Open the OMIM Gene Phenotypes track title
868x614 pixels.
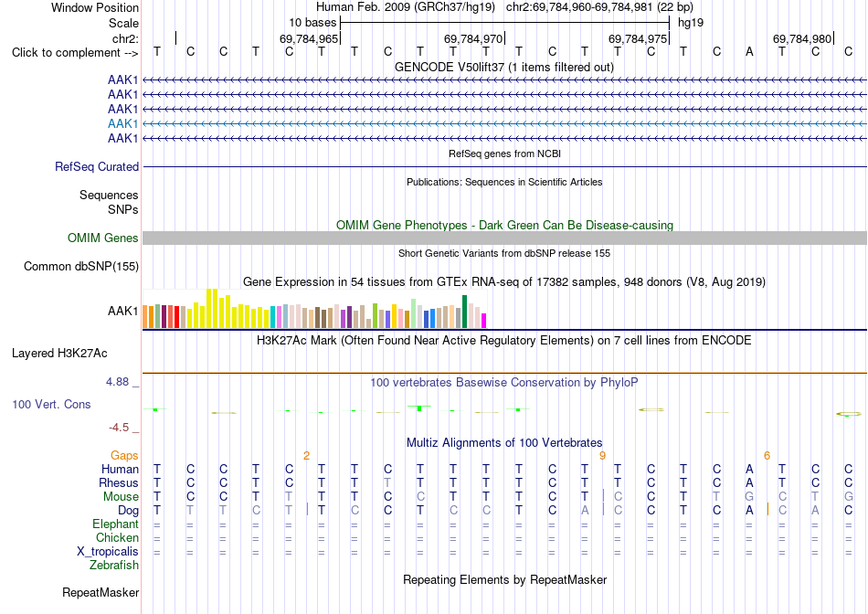pos(504,226)
